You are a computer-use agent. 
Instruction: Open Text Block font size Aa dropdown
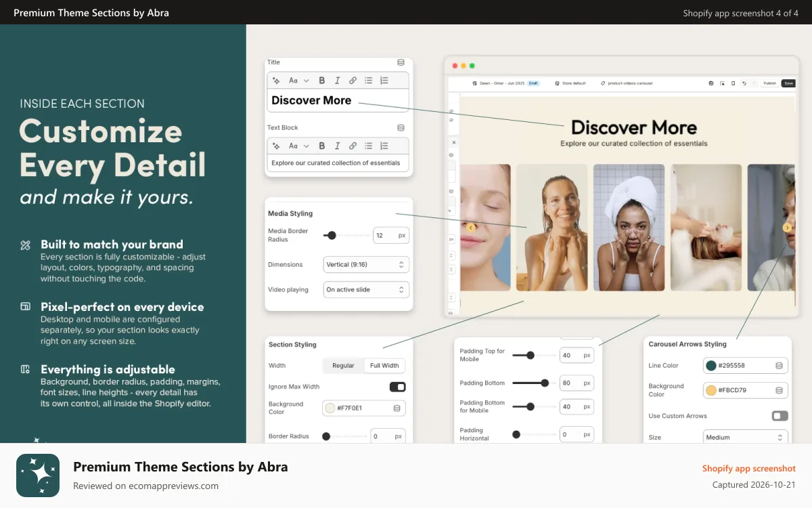[298, 146]
